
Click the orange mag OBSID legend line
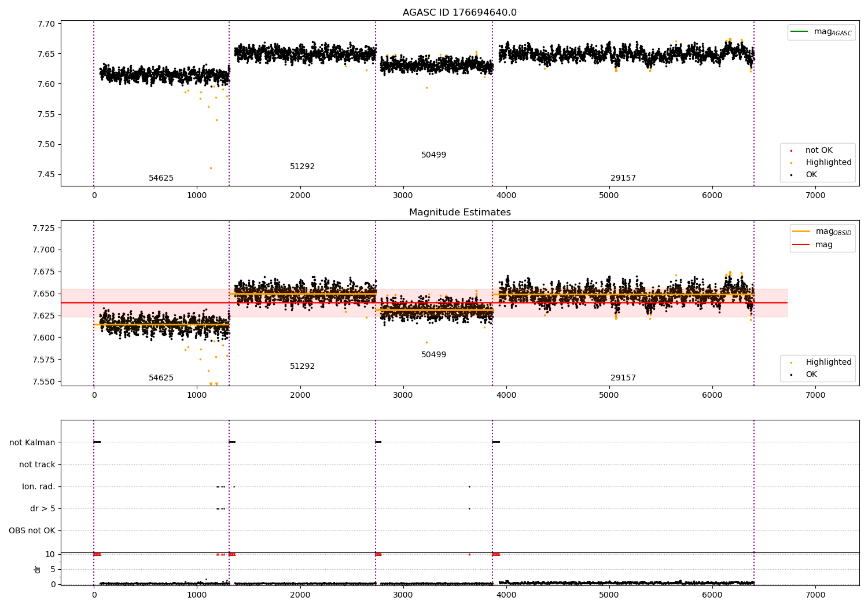(x=801, y=232)
